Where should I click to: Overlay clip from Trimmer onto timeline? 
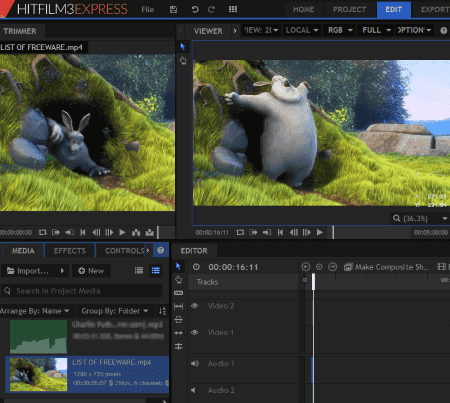pos(150,232)
